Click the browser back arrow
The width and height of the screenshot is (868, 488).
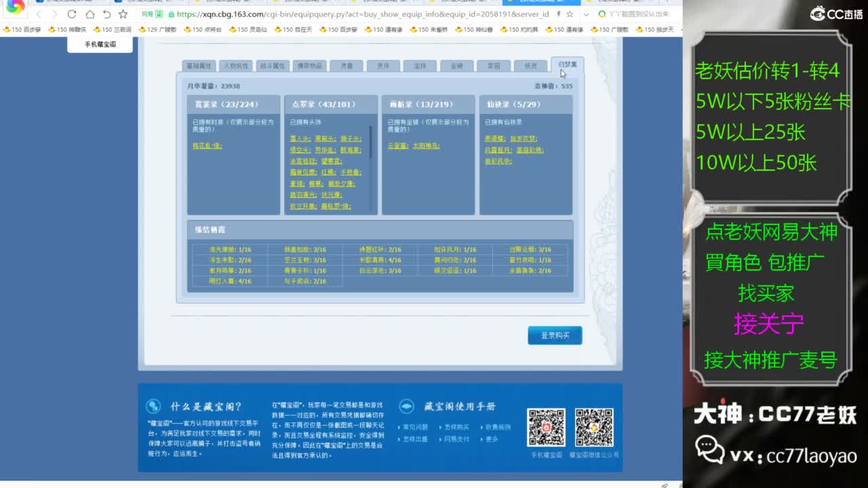click(39, 14)
